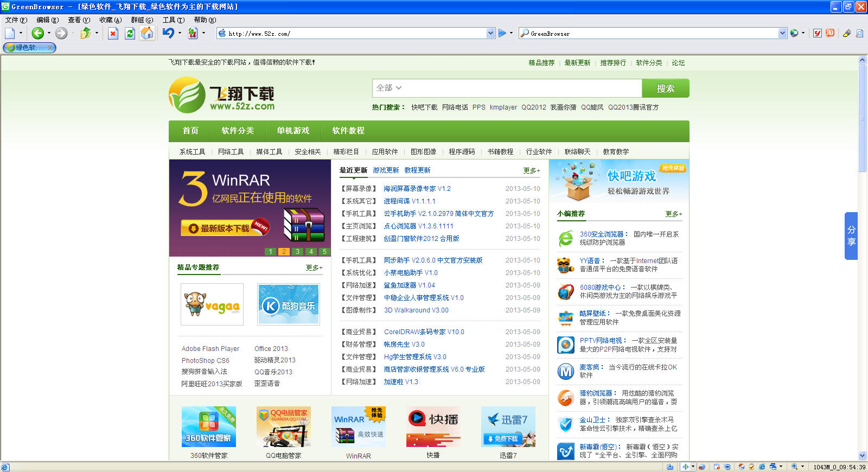Screen dimensions: 868x472
Task: Select banner slide number 3
Action: tap(297, 252)
